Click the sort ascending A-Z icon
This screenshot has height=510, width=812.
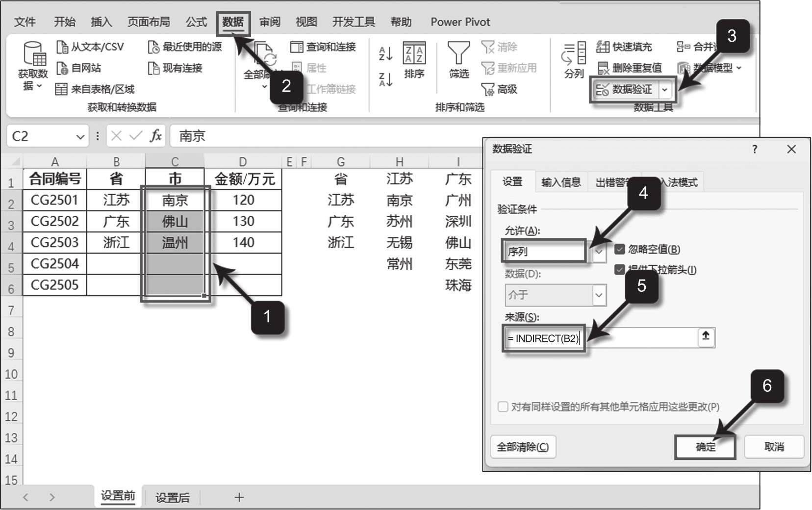tap(385, 53)
